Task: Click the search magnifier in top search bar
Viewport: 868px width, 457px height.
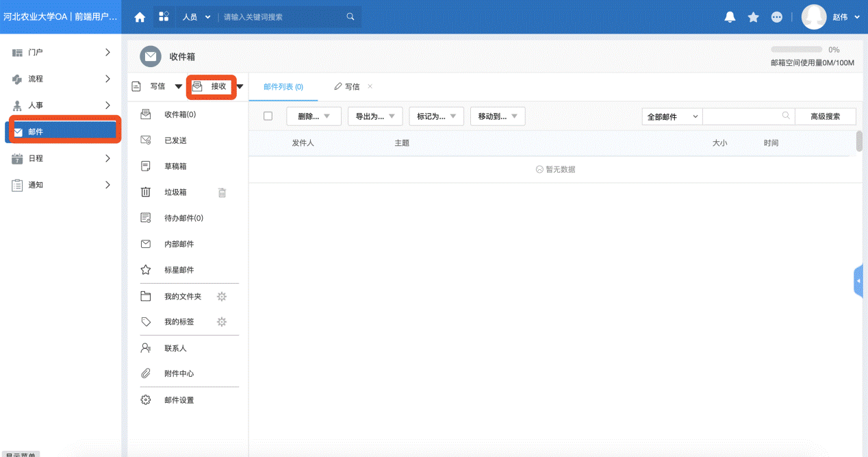Action: click(x=350, y=17)
